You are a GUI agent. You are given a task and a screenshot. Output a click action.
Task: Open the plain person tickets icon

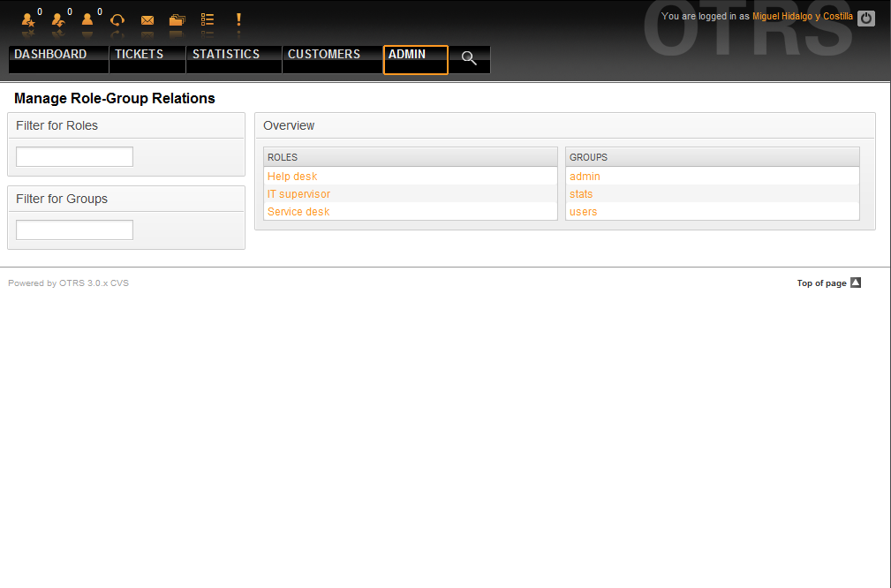(x=87, y=19)
